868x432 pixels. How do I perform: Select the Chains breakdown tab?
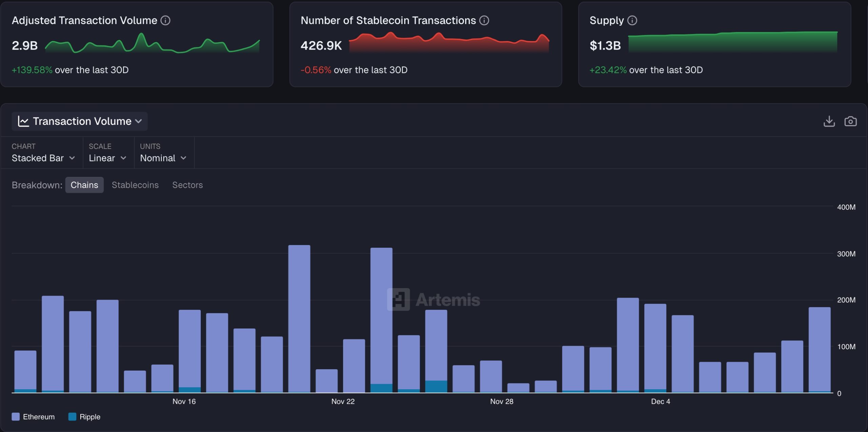pyautogui.click(x=84, y=185)
